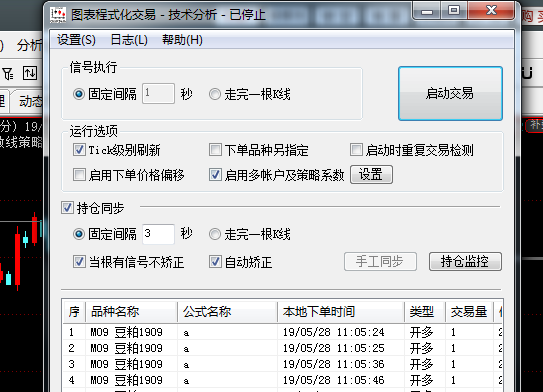Click 设置 button beside multi-account option
This screenshot has height=392, width=543.
pos(371,174)
